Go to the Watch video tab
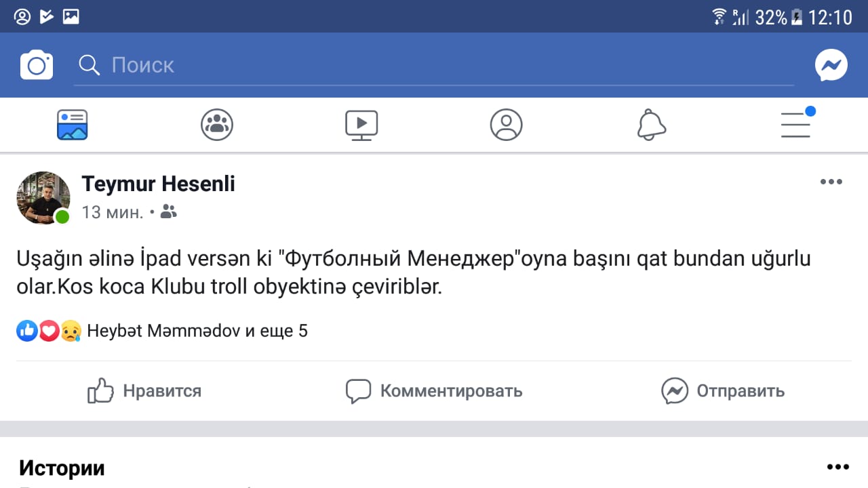 pos(361,125)
